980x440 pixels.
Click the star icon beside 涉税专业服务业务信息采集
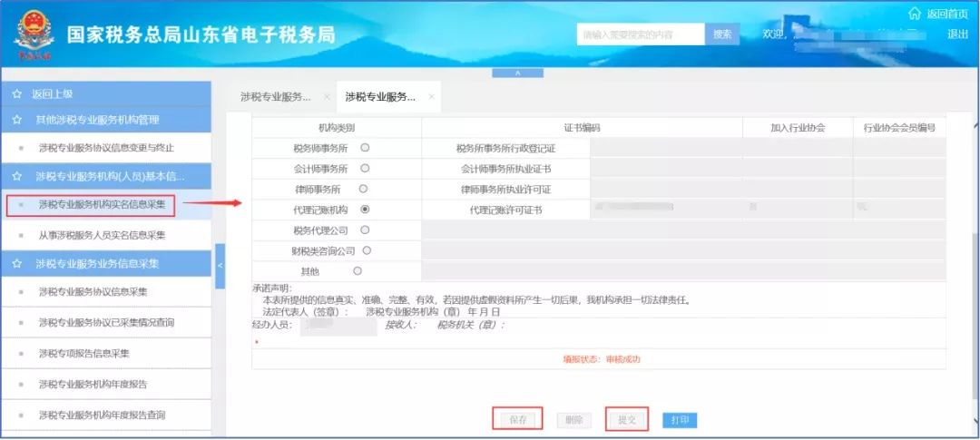[17, 264]
